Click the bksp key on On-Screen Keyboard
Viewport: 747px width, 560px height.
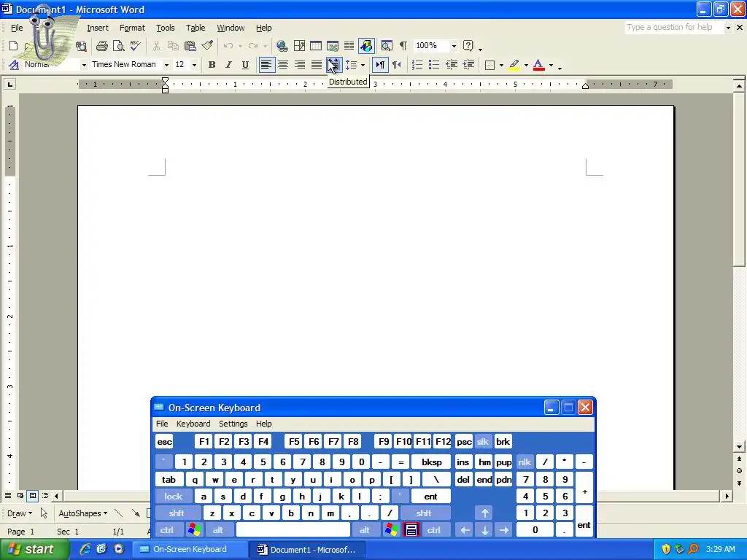click(431, 462)
